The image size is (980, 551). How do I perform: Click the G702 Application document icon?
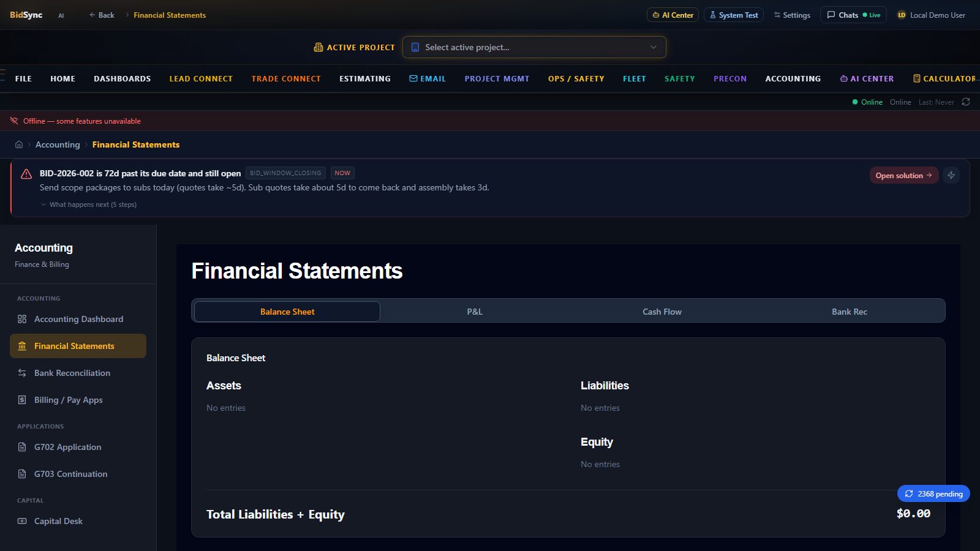click(x=22, y=447)
